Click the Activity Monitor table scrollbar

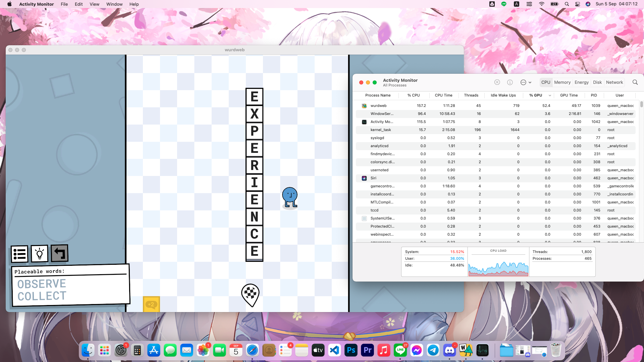[x=641, y=104]
